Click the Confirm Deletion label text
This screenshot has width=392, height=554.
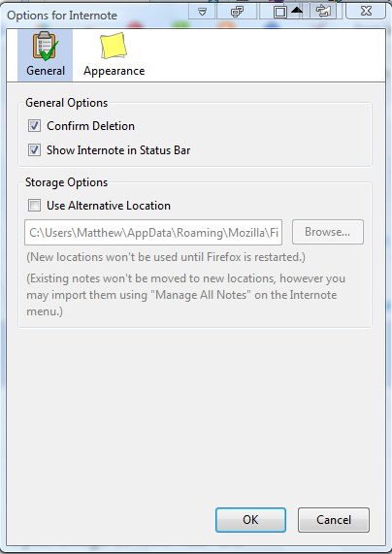tap(91, 126)
